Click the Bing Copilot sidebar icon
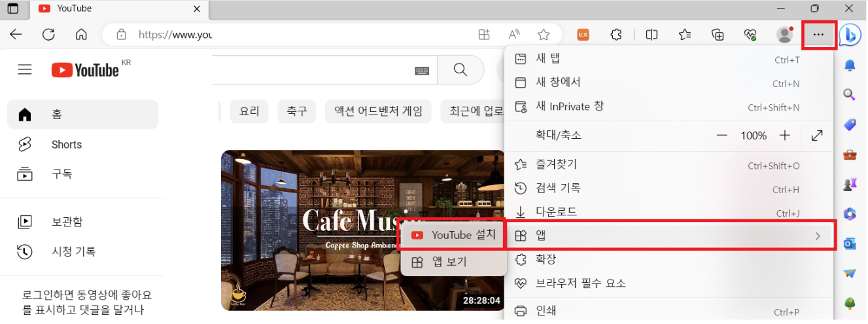 850,35
